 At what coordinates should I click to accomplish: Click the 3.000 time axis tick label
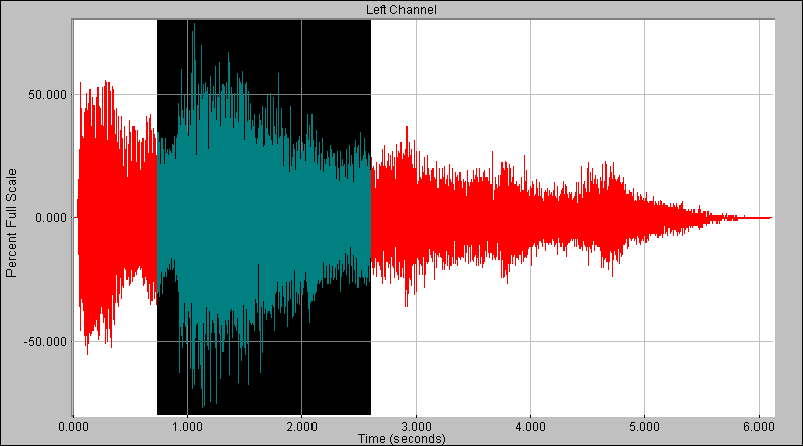click(416, 427)
